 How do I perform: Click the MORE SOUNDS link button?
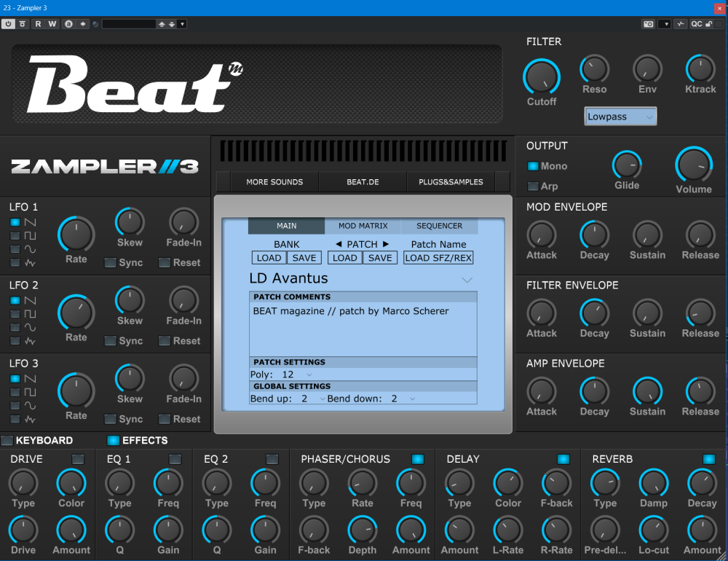click(x=274, y=182)
